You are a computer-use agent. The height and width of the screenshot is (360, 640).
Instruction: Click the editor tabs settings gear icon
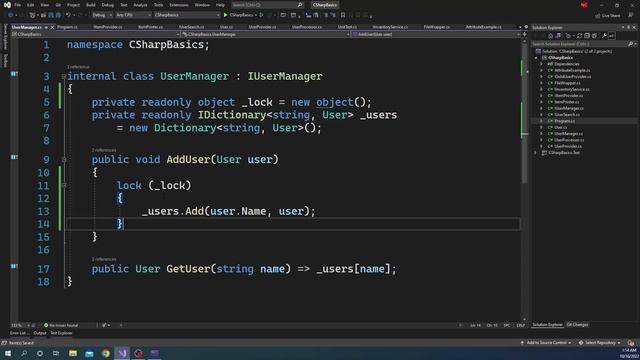(x=526, y=27)
